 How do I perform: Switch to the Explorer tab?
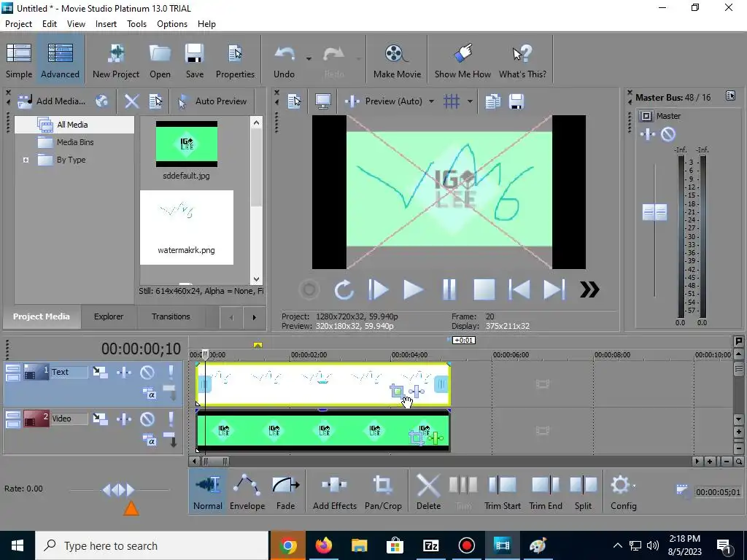coord(109,316)
